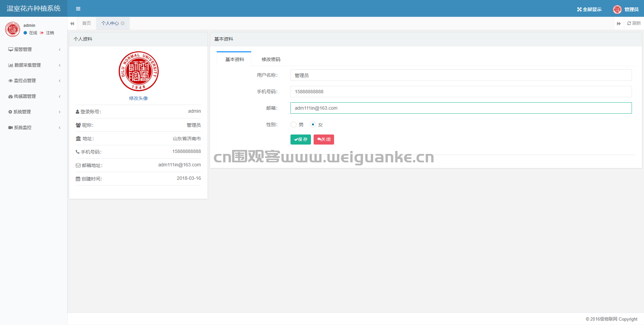Click the green 保存 button

[301, 140]
